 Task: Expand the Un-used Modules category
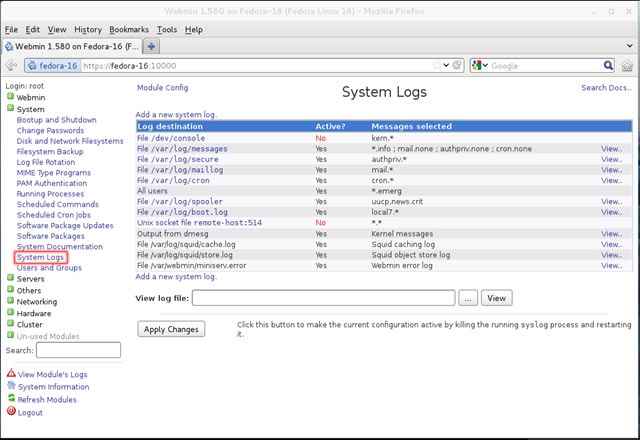pos(10,335)
